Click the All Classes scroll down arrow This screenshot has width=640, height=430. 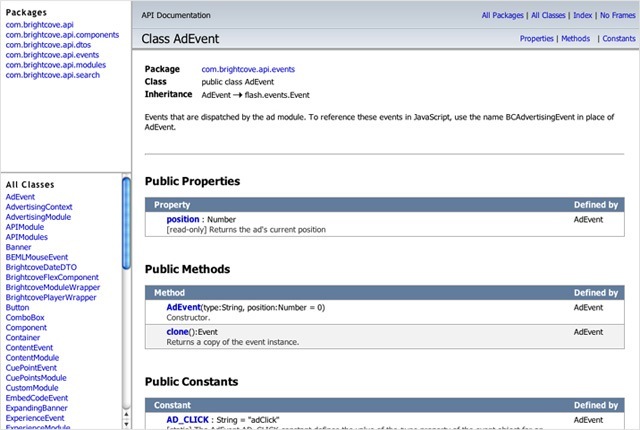127,424
